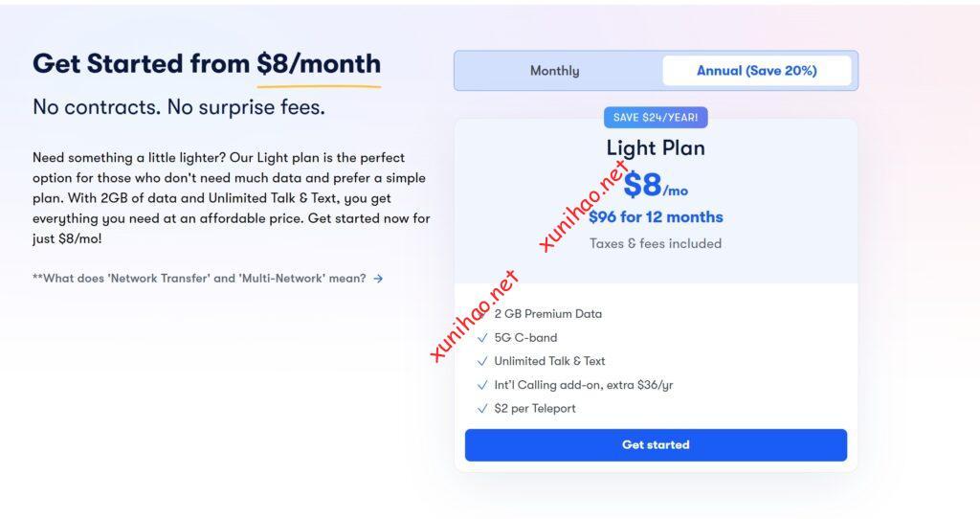Click the '$96 for 12 months' text
Viewport: 980px width, 519px height.
click(x=656, y=217)
